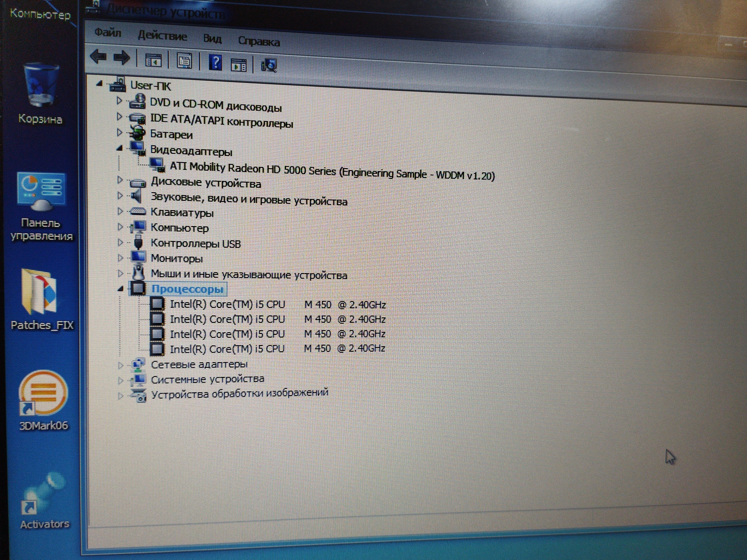Select the User-ПК computer icon
747x560 pixels.
pyautogui.click(x=117, y=84)
